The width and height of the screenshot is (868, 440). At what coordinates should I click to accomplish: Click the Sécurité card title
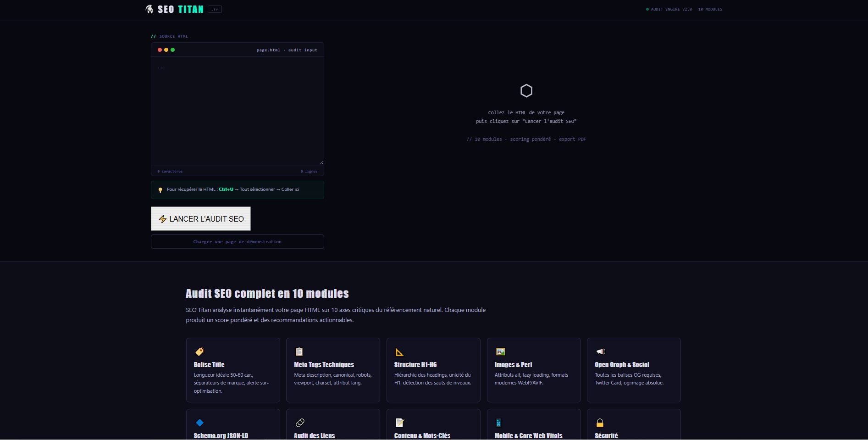click(606, 436)
